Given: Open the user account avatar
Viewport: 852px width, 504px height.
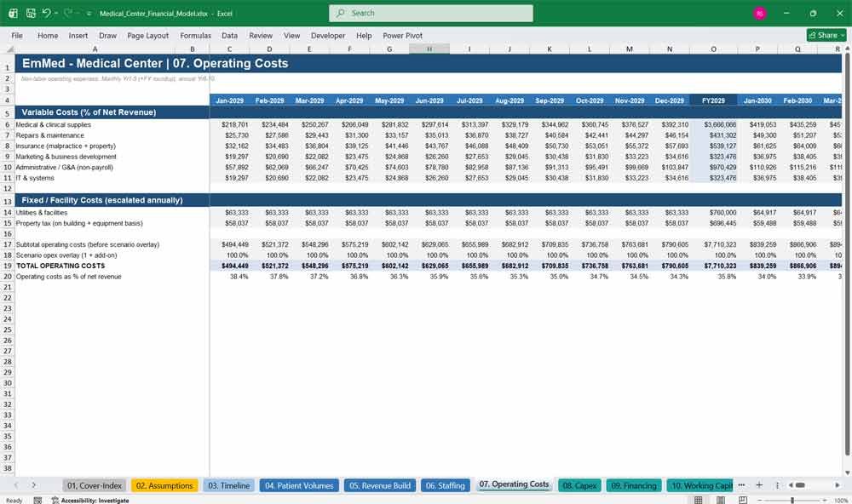Looking at the screenshot, I should [760, 13].
